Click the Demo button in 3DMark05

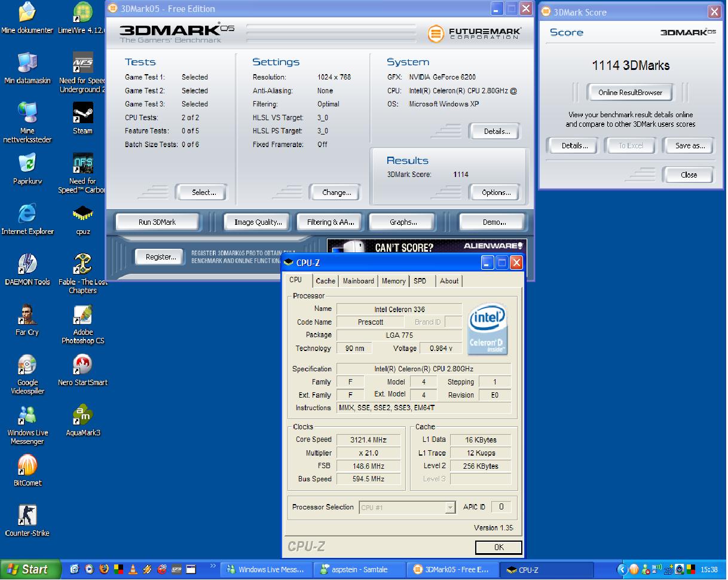[494, 222]
